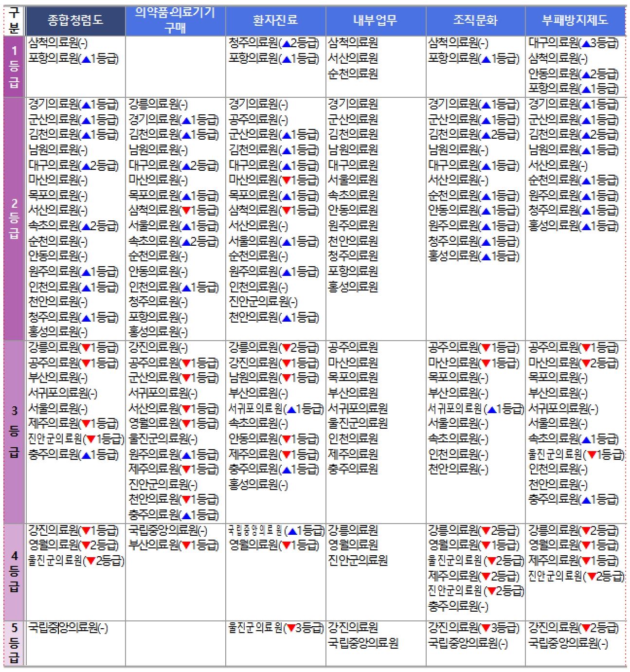Image resolution: width=630 pixels, height=672 pixels.
Task: Select the 3등급 row header
Action: tap(14, 432)
